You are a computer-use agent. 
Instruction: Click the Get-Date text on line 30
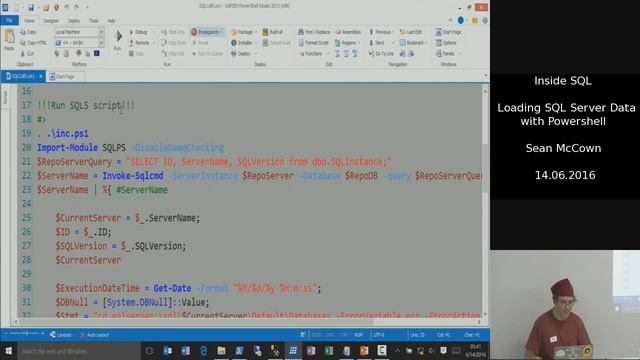pyautogui.click(x=172, y=288)
